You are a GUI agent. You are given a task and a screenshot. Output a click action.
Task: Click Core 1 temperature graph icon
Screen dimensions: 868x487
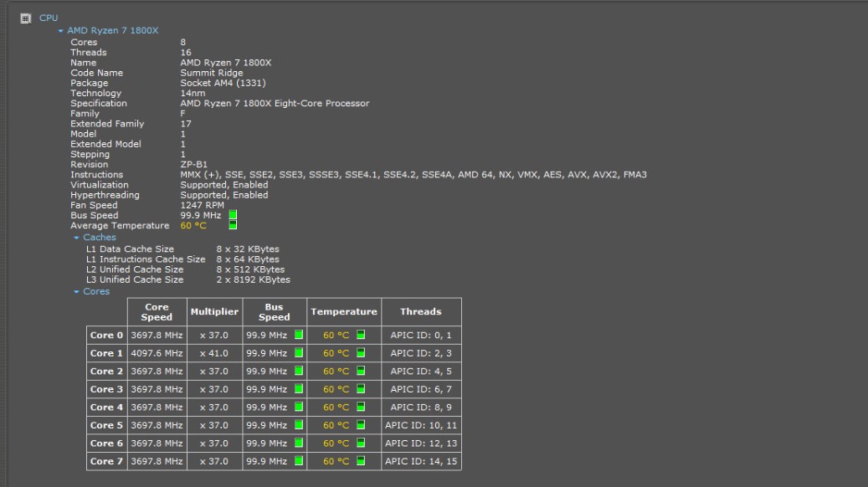click(361, 352)
